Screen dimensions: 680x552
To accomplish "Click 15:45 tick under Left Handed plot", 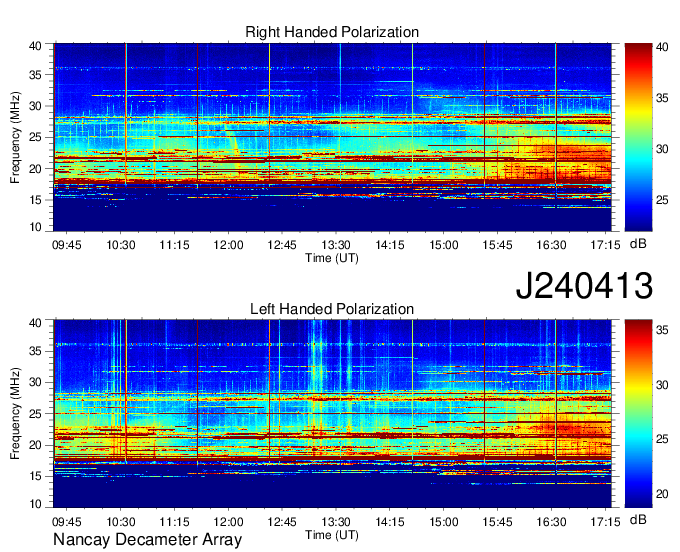I will (497, 521).
